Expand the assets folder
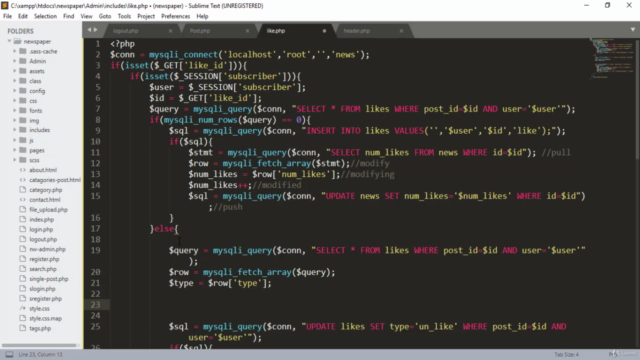640x360 pixels. (x=15, y=71)
